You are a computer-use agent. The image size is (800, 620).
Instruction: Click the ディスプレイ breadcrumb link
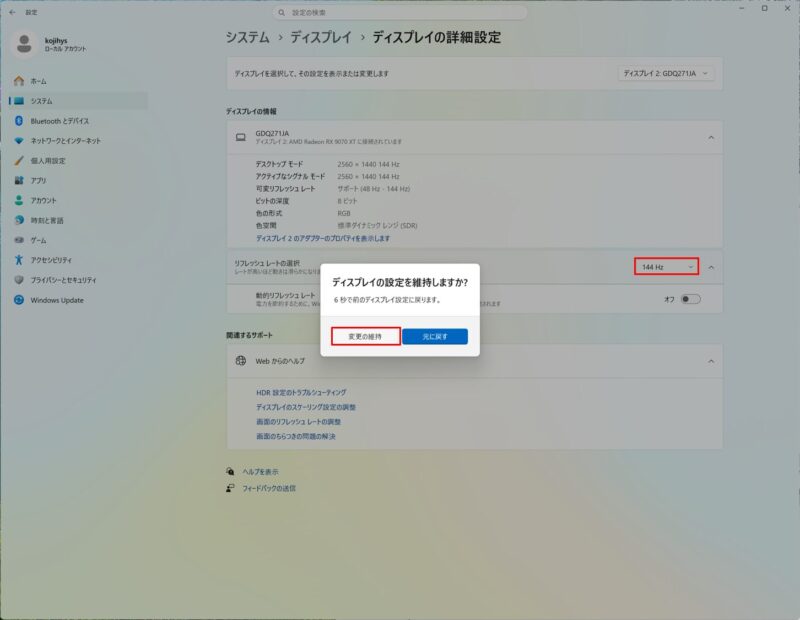[x=321, y=37]
